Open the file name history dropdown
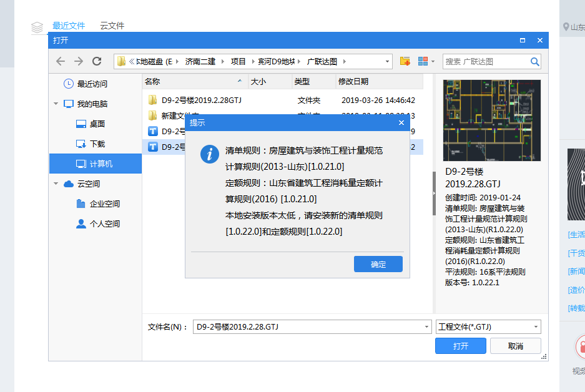Screen dimensions: 585x392 tap(426, 326)
